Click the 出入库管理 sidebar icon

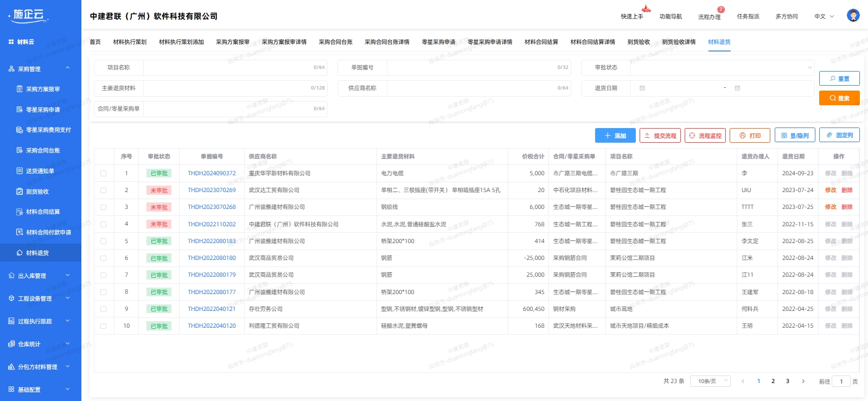coord(11,276)
